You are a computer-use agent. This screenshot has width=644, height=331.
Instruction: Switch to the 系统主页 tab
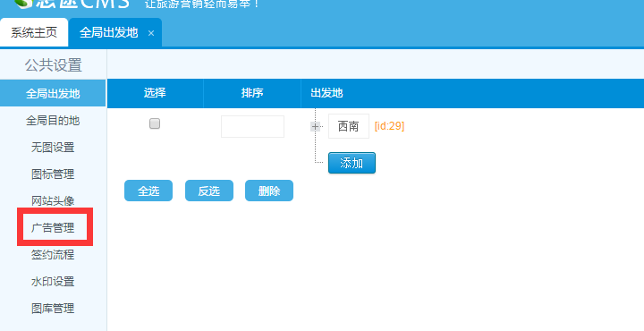click(x=34, y=32)
